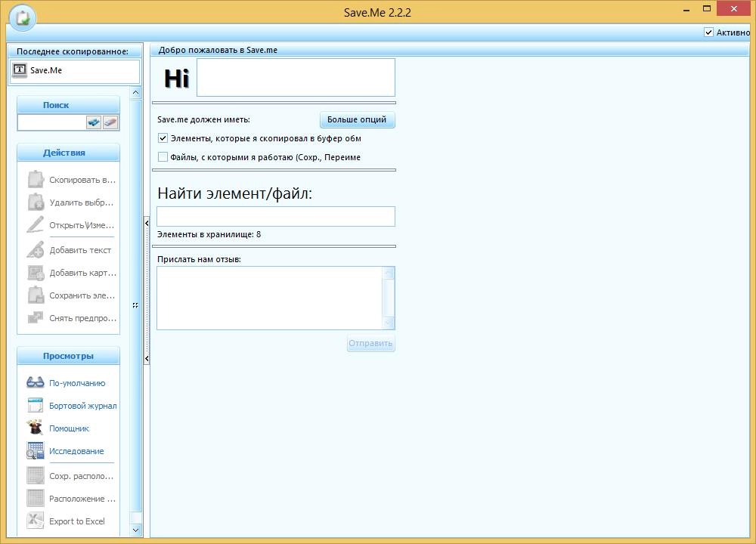Select Export to Excel label
756x544 pixels.
click(77, 521)
